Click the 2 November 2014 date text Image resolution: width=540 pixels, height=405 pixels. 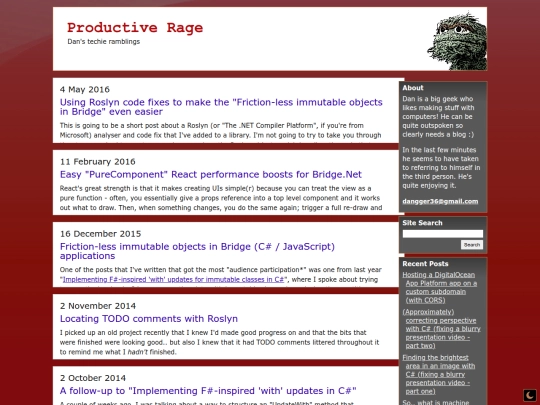tap(98, 306)
